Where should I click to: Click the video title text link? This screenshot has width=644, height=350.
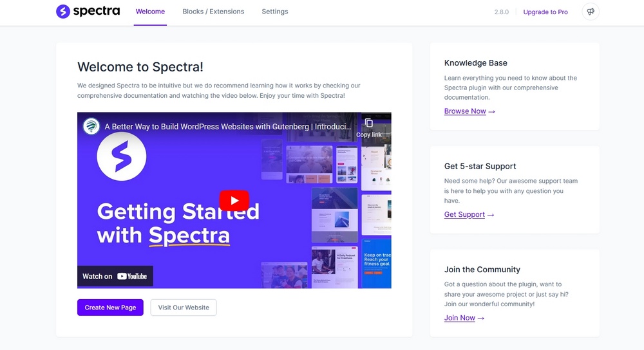pos(228,126)
